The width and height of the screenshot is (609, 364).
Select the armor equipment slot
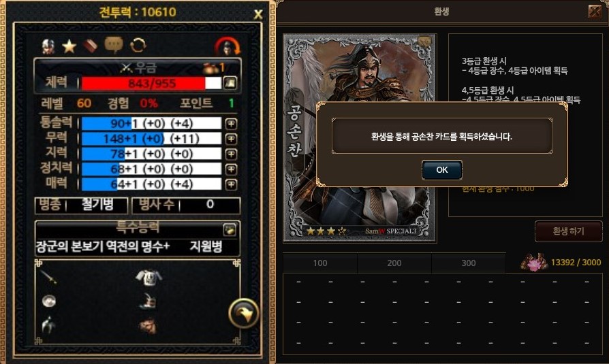pos(149,277)
